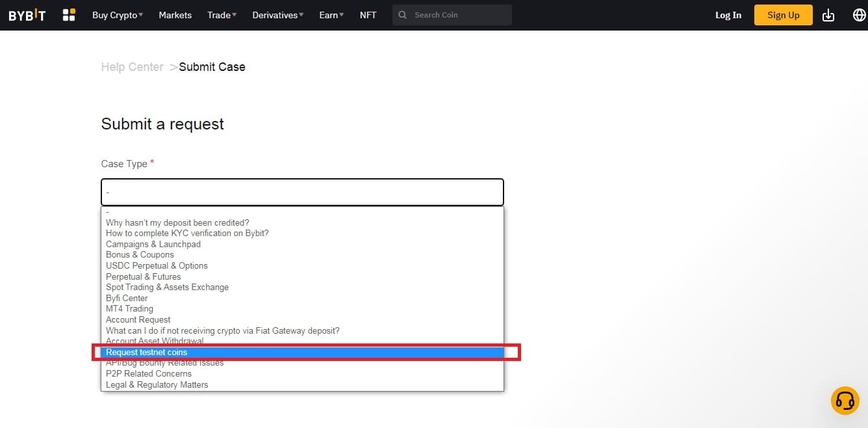Choose Perpetual & Futures option

pos(303,276)
